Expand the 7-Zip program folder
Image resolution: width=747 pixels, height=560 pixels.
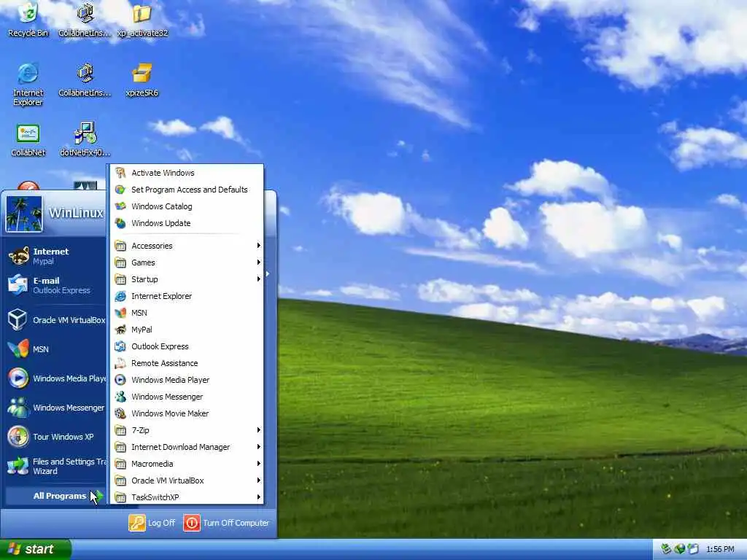(x=187, y=430)
